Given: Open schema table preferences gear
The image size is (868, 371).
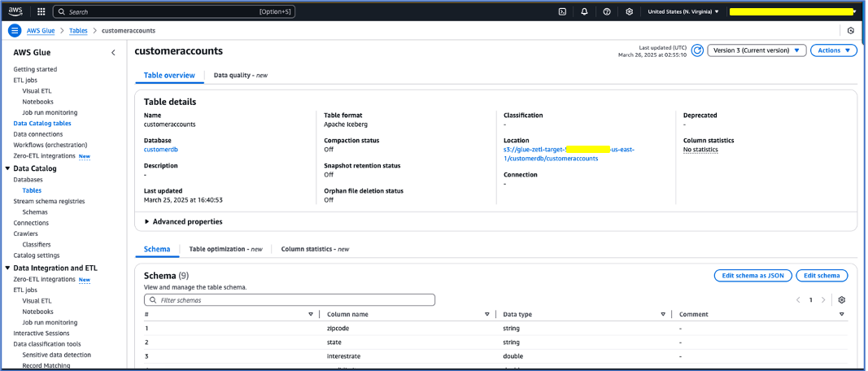Looking at the screenshot, I should (x=841, y=299).
